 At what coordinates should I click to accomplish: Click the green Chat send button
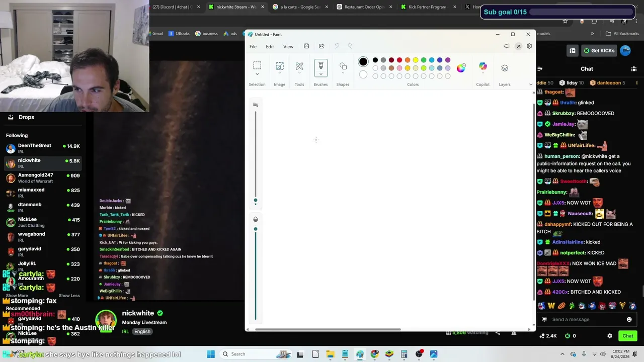[x=628, y=336]
